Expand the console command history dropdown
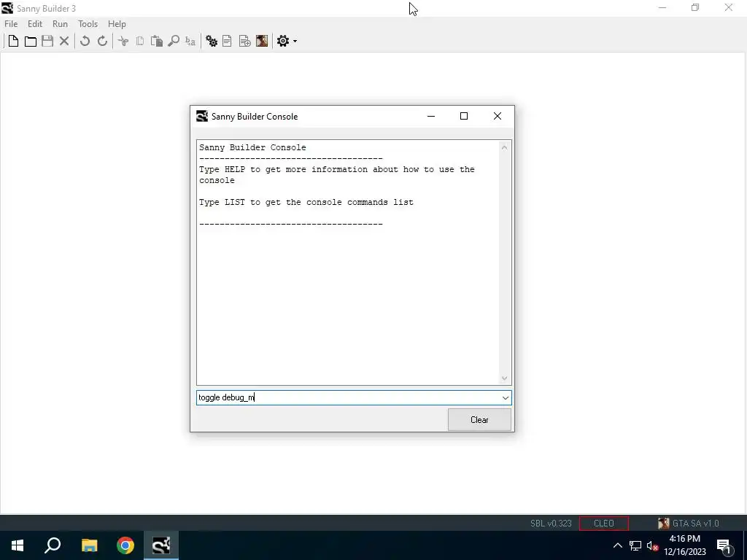Image resolution: width=747 pixels, height=560 pixels. [506, 397]
